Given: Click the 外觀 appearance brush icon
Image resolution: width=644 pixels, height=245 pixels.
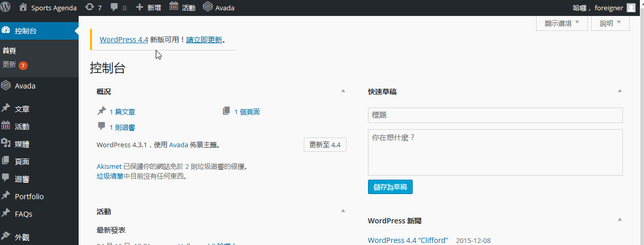Looking at the screenshot, I should click(x=6, y=237).
